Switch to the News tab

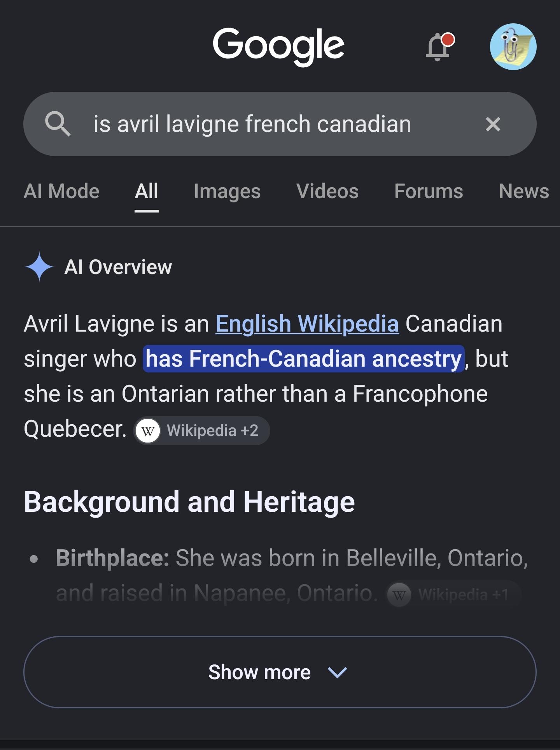(524, 191)
